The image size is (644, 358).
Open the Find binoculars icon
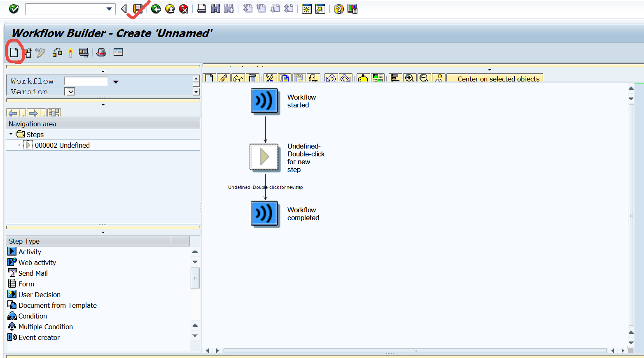click(215, 9)
